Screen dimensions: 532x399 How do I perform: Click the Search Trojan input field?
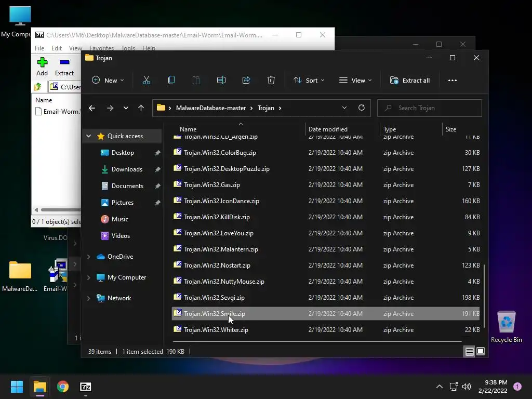430,108
